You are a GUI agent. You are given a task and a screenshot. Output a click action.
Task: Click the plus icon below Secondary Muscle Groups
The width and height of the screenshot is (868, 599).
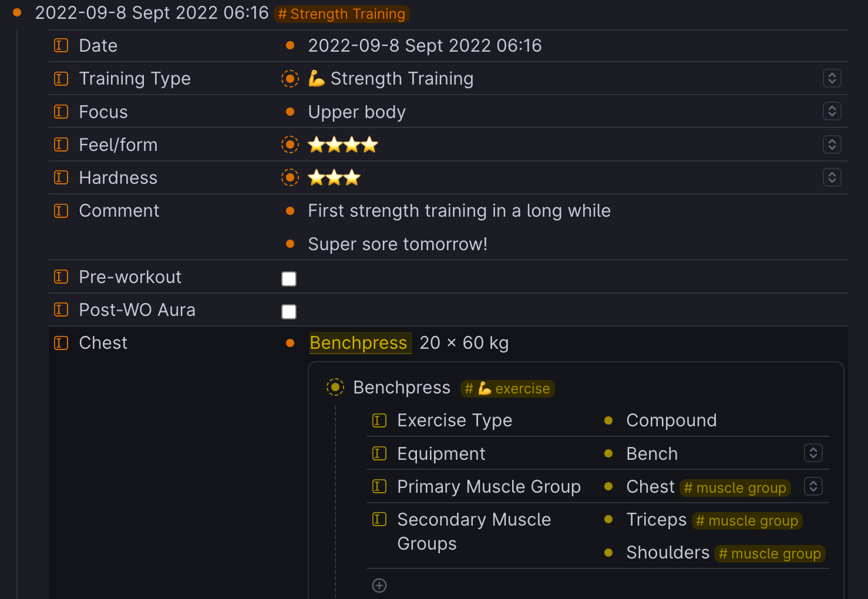(379, 585)
